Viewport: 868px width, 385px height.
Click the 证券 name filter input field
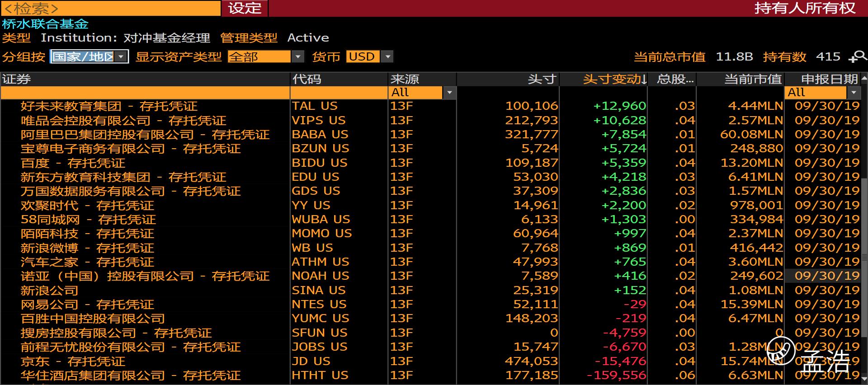point(145,93)
